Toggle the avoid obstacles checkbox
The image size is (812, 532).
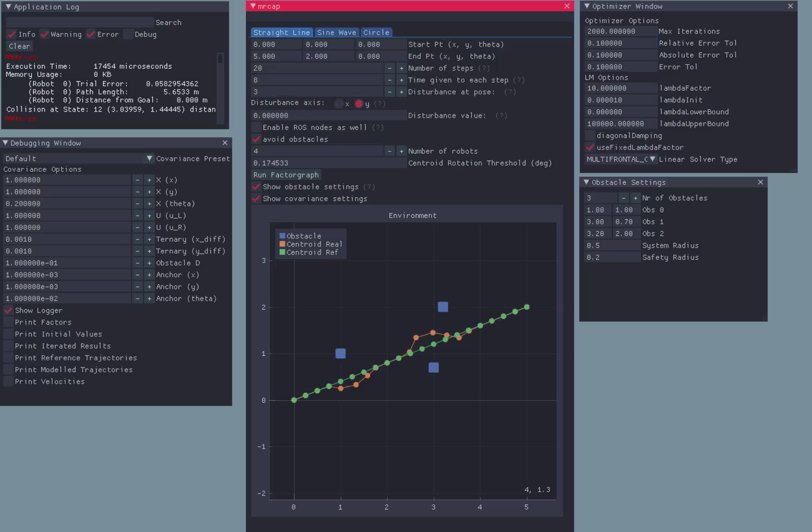(257, 139)
